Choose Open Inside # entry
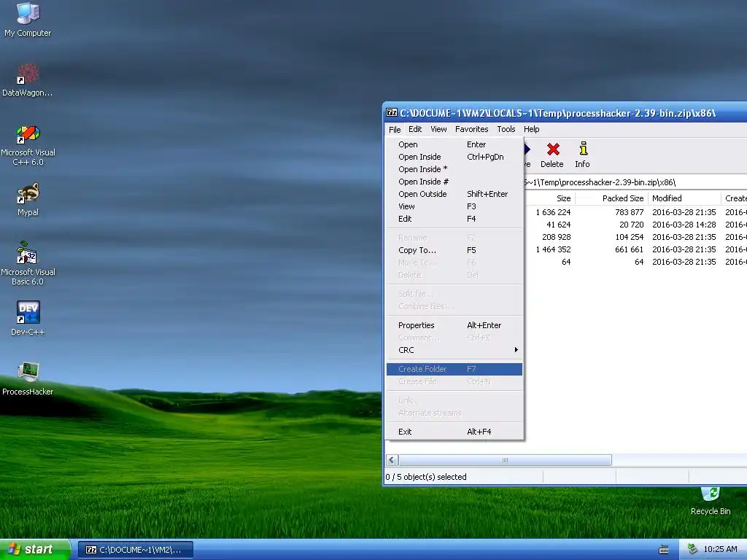747x560 pixels. [x=454, y=182]
